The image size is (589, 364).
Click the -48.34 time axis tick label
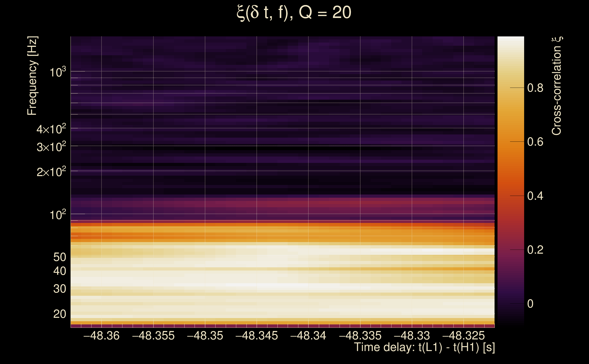pos(308,336)
